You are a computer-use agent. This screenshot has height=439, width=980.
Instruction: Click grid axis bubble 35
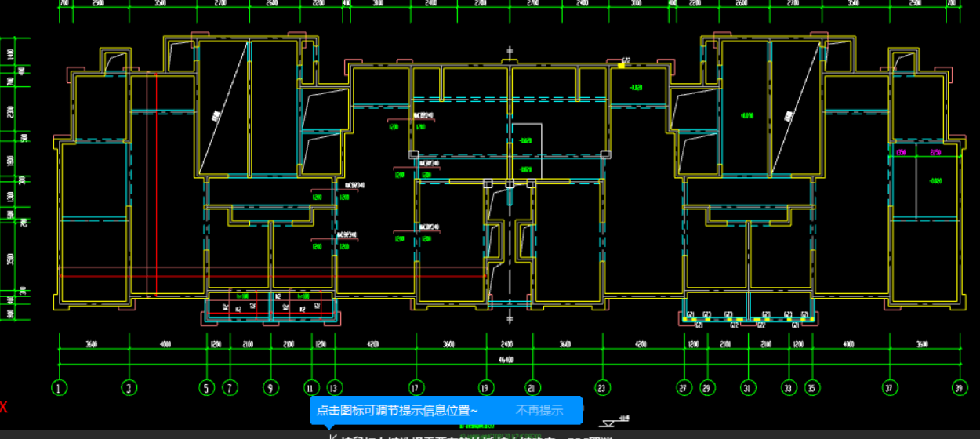point(811,387)
